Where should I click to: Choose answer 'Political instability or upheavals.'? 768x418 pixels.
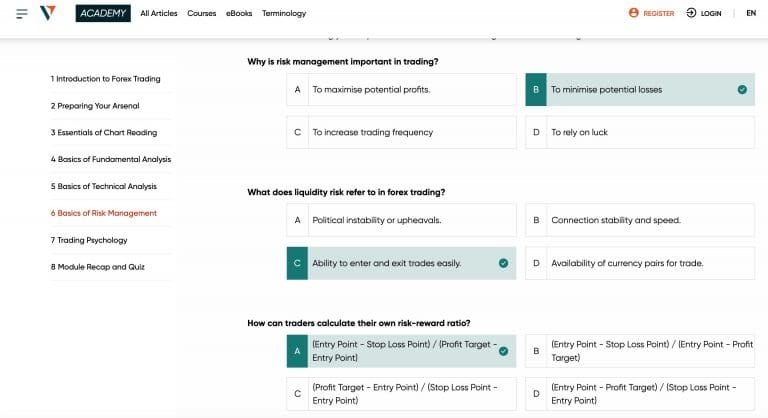[401, 221]
